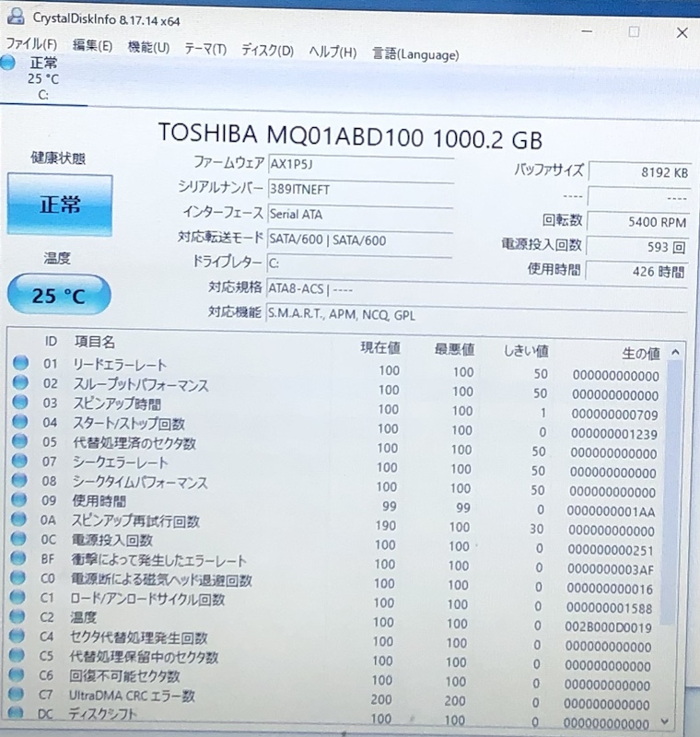Open the 編集(E) menu
This screenshot has width=700, height=737.
(92, 45)
